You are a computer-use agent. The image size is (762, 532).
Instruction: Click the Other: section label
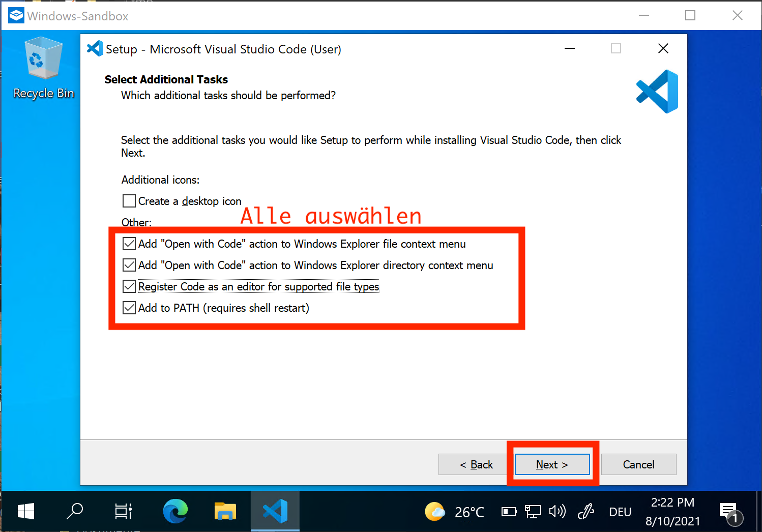point(136,222)
